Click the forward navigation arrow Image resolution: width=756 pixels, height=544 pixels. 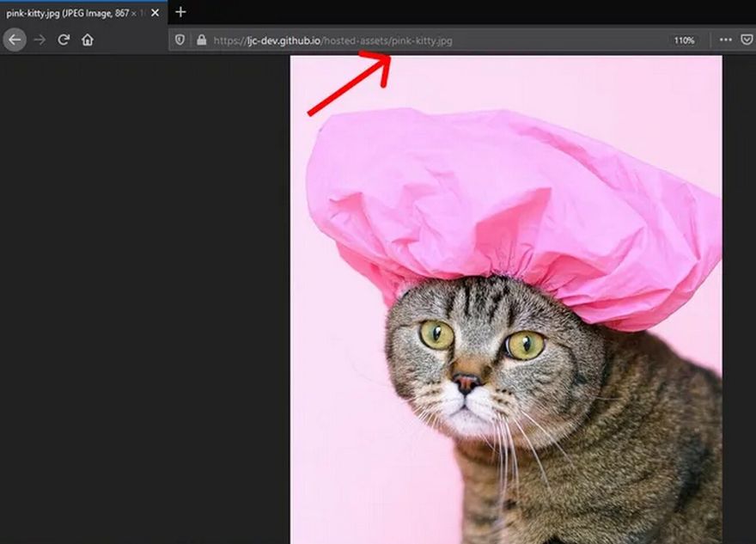[x=40, y=40]
